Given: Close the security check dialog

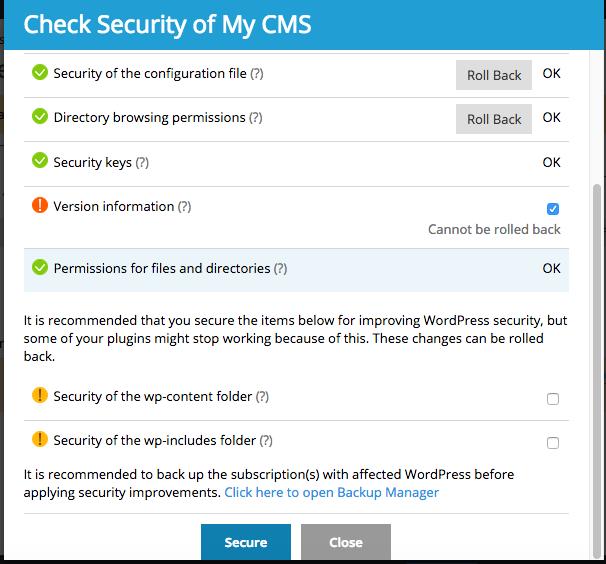Looking at the screenshot, I should point(345,542).
